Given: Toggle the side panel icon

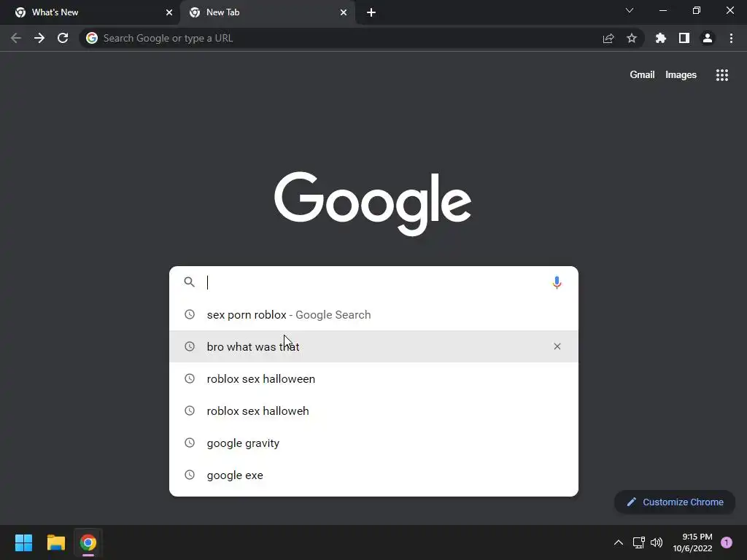Looking at the screenshot, I should 684,38.
